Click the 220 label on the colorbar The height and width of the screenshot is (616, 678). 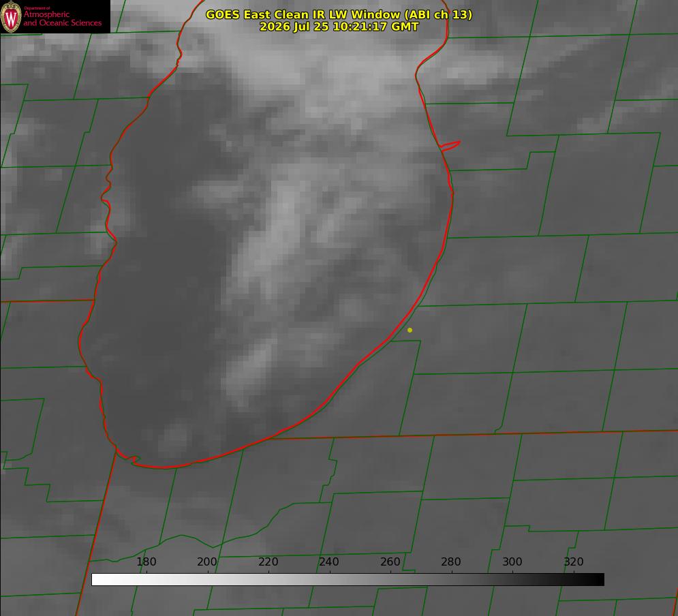tap(268, 561)
